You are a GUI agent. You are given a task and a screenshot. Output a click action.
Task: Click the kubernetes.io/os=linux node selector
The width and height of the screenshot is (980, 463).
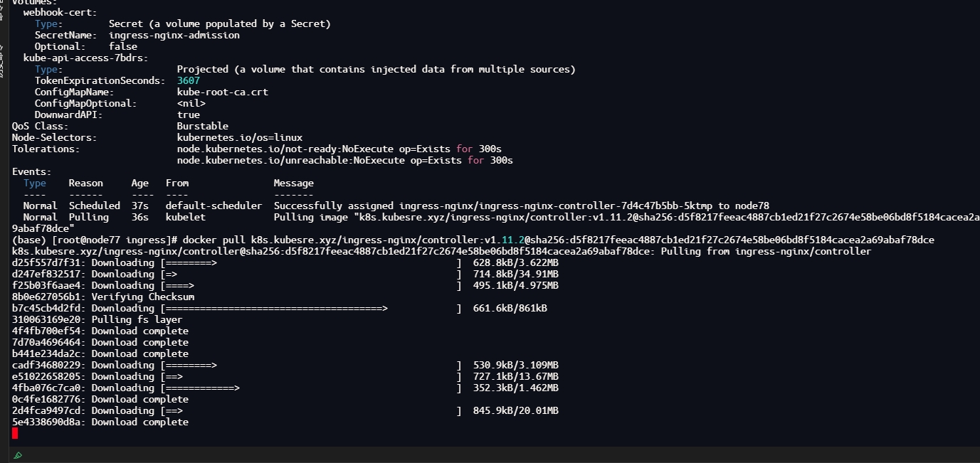tap(239, 138)
